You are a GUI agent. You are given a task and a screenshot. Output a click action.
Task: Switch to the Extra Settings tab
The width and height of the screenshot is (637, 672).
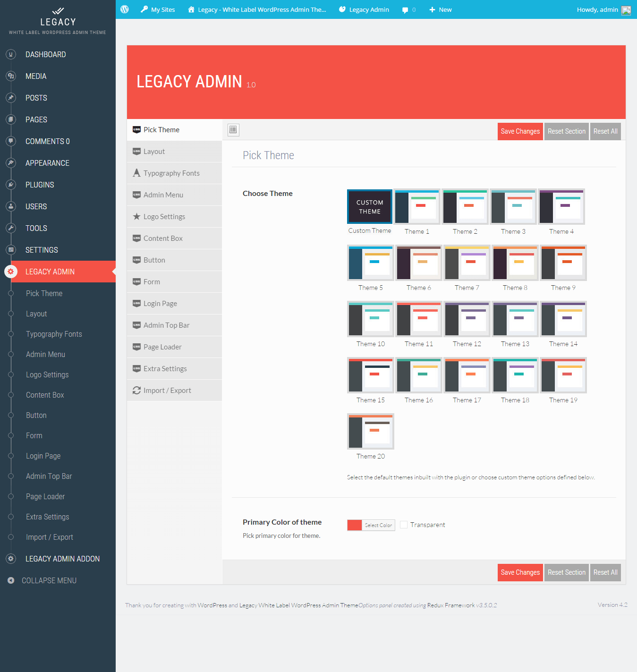[x=174, y=369]
